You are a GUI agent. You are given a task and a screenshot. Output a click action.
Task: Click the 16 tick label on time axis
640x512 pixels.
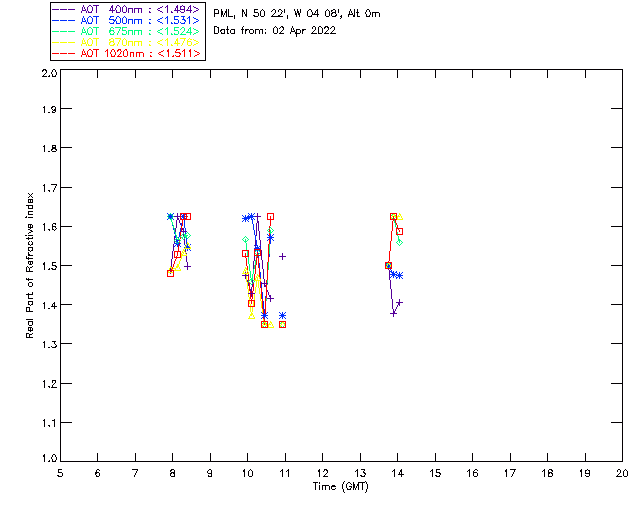472,473
